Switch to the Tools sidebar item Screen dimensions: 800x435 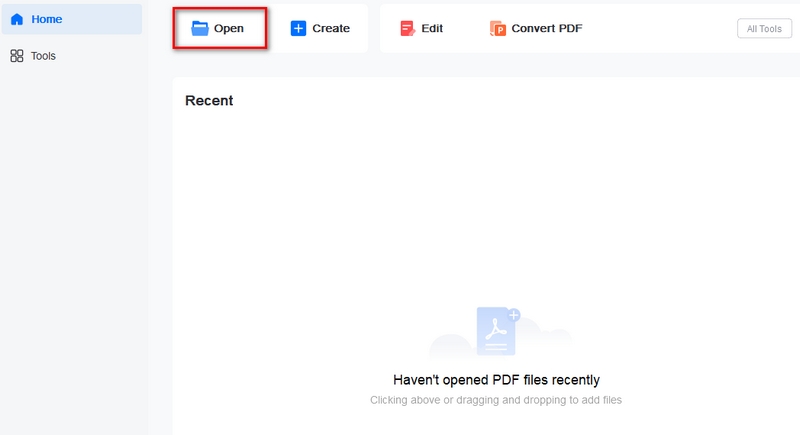pos(71,56)
